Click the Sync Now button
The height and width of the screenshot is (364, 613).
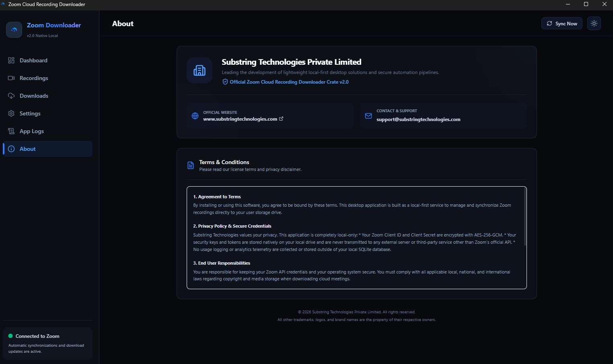[x=562, y=23]
